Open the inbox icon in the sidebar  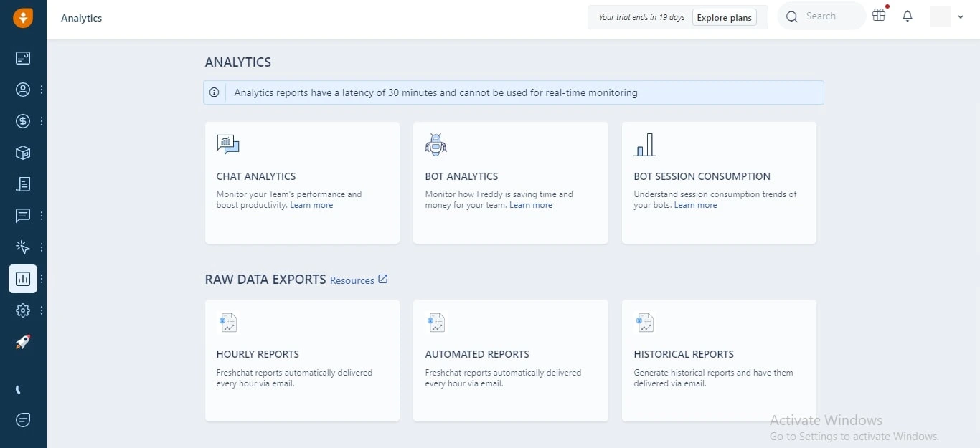coord(23,58)
